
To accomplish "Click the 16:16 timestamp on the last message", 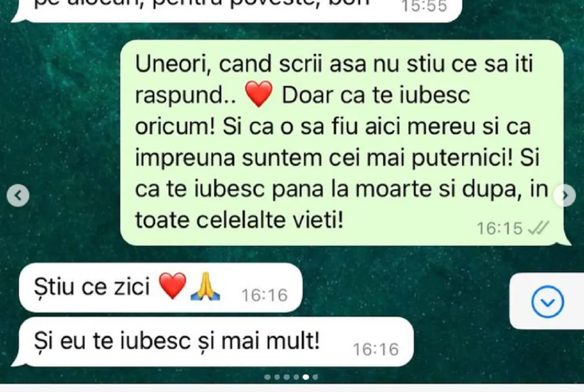I will (376, 350).
